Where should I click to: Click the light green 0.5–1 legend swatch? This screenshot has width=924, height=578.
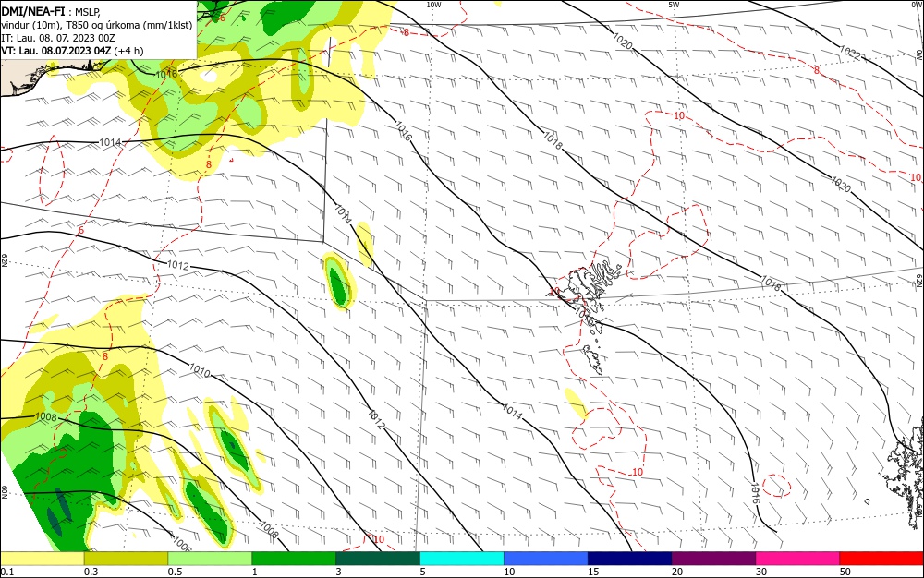click(210, 559)
